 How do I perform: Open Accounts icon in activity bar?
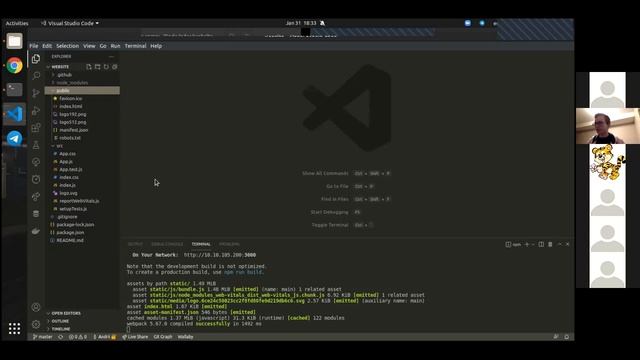click(36, 307)
